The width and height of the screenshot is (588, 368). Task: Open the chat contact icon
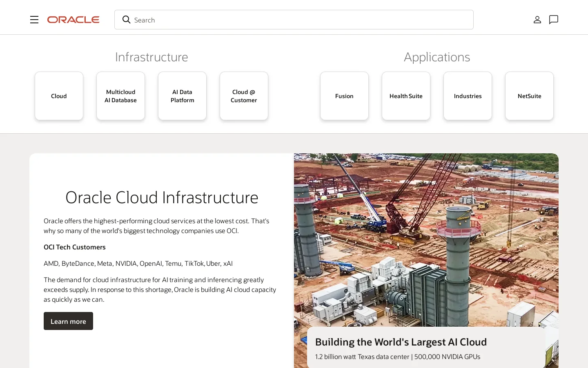click(x=554, y=20)
